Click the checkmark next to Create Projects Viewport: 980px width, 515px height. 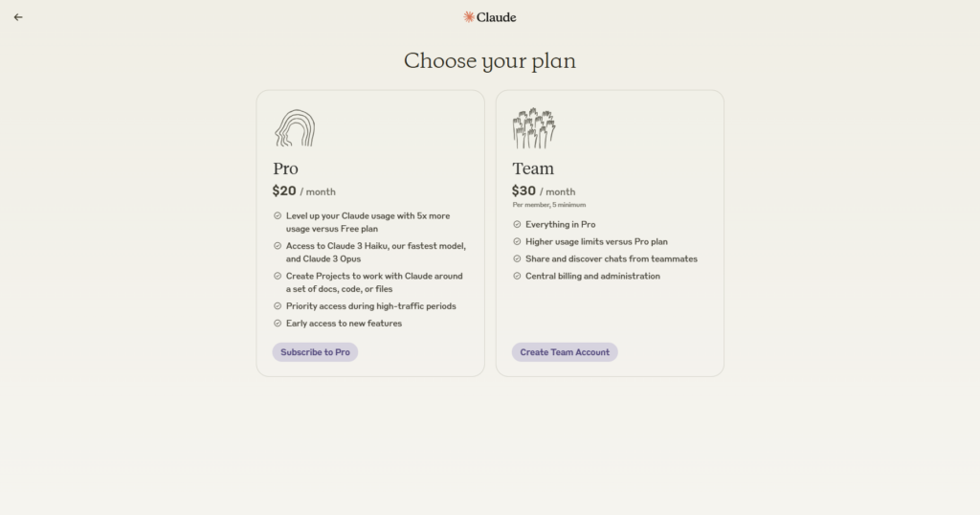click(x=278, y=276)
